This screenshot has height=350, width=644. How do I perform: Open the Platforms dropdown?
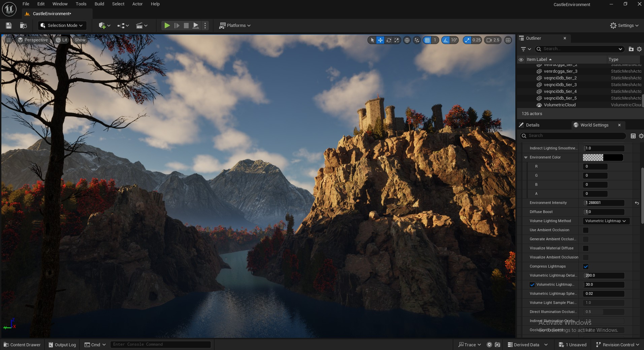click(235, 26)
